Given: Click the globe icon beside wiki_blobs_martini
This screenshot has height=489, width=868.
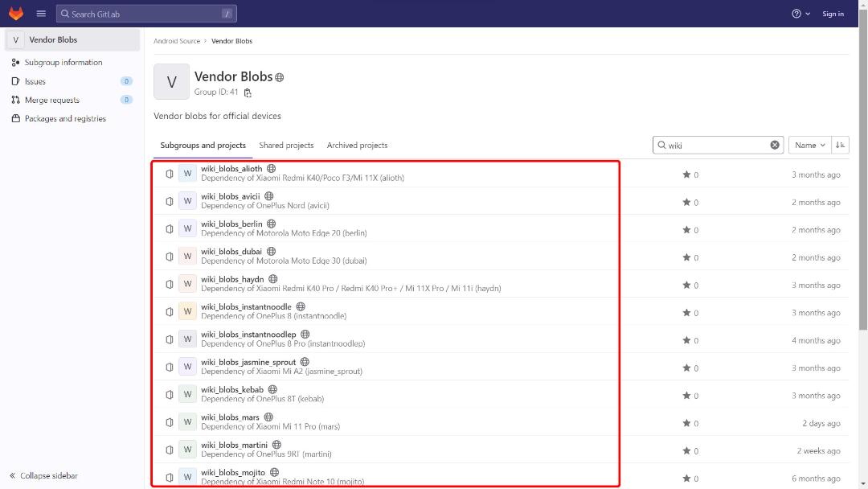Looking at the screenshot, I should coord(276,445).
